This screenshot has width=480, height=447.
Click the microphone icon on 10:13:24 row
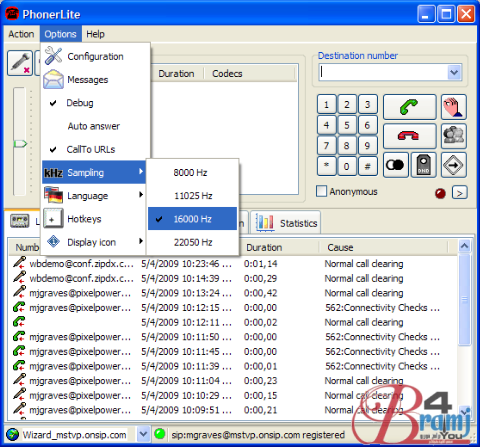pyautogui.click(x=19, y=292)
